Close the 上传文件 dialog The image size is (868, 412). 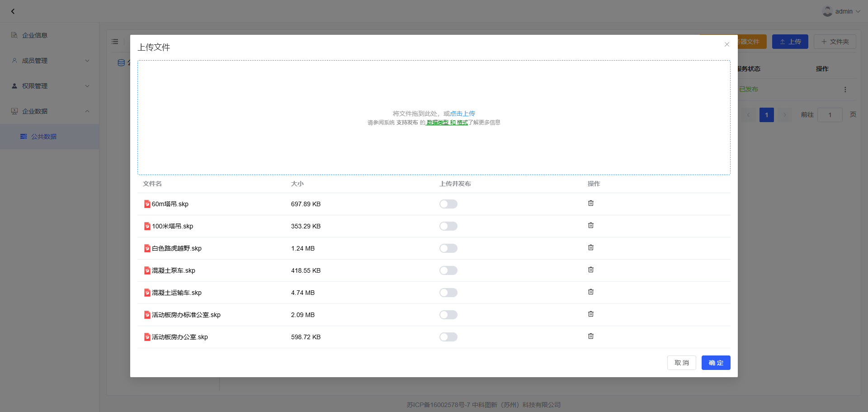coord(726,44)
